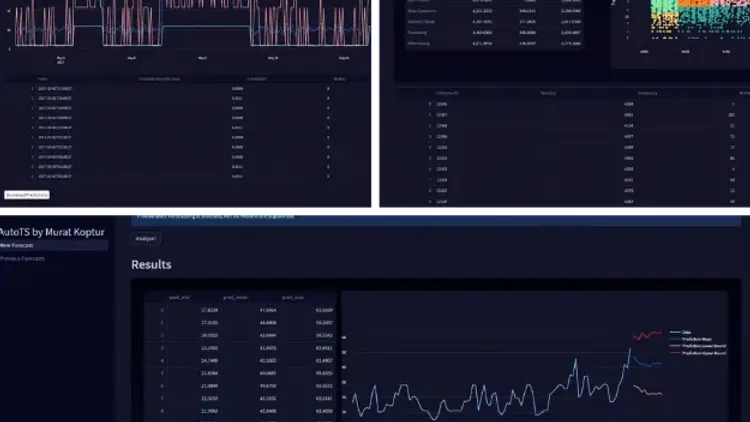Select row index 8 in Results table

pos(239,411)
